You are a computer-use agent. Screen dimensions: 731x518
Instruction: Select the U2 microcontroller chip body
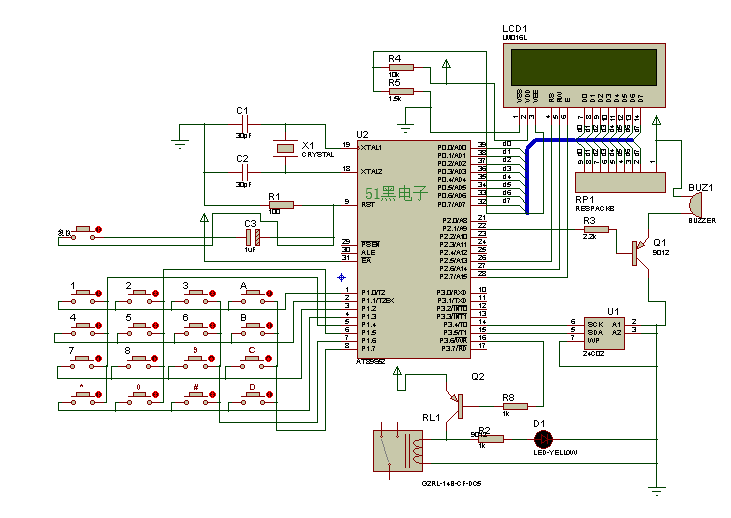[414, 249]
